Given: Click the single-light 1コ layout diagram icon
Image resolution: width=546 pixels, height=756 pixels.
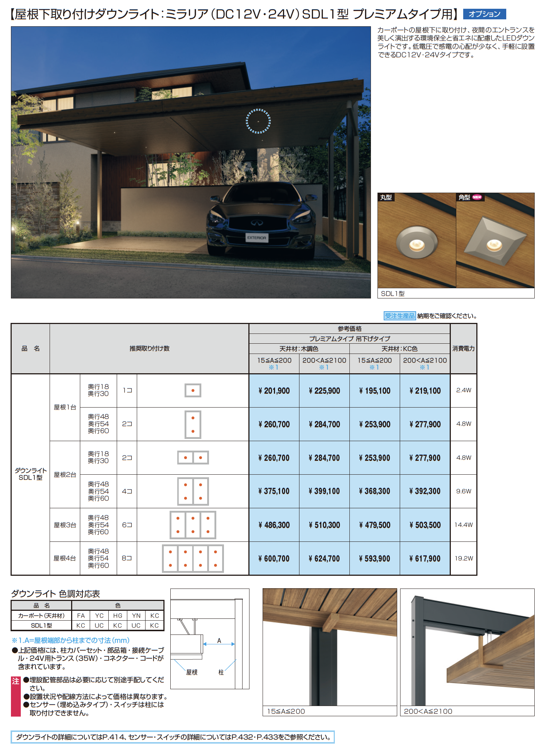Looking at the screenshot, I should click(x=193, y=390).
